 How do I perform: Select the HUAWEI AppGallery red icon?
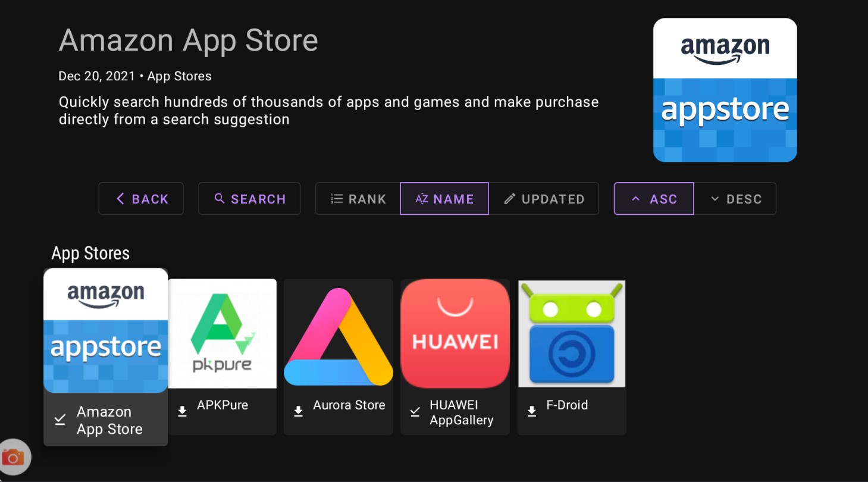pos(455,334)
